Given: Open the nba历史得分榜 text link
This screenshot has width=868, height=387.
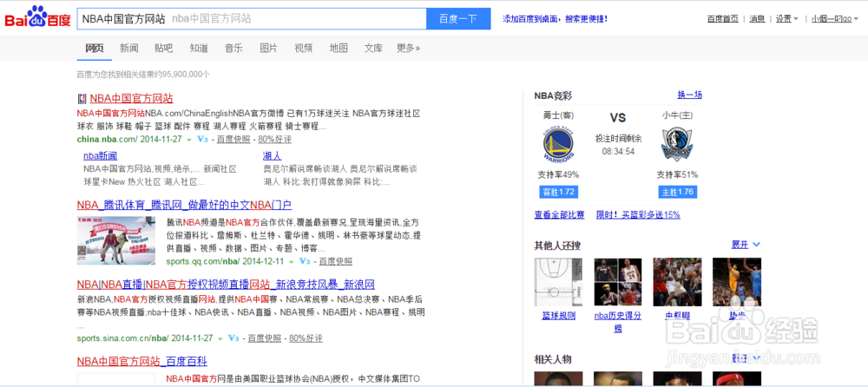Looking at the screenshot, I should tap(618, 322).
